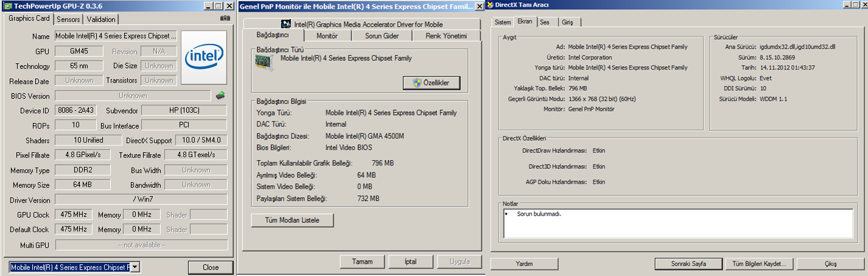Click the Subvendor field HP (103C)

[x=184, y=110]
